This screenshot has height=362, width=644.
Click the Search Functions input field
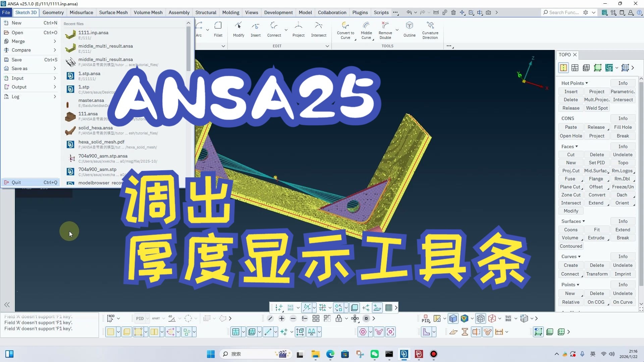pos(564,12)
